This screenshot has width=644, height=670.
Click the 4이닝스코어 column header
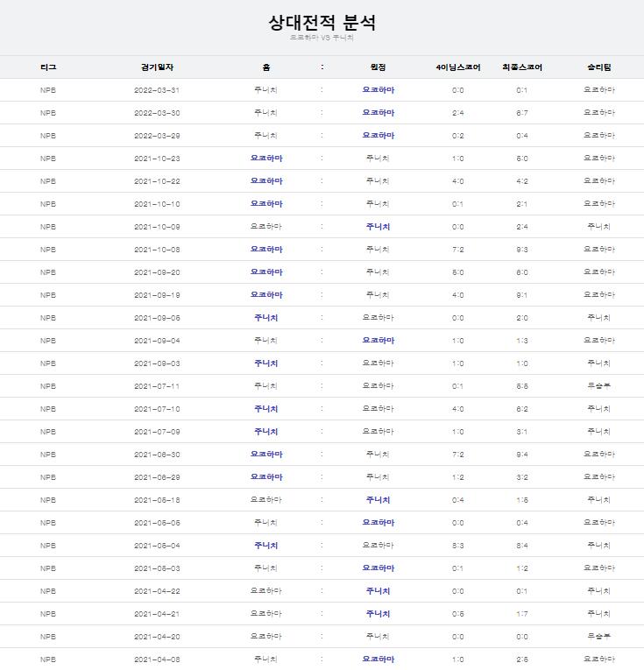click(458, 67)
